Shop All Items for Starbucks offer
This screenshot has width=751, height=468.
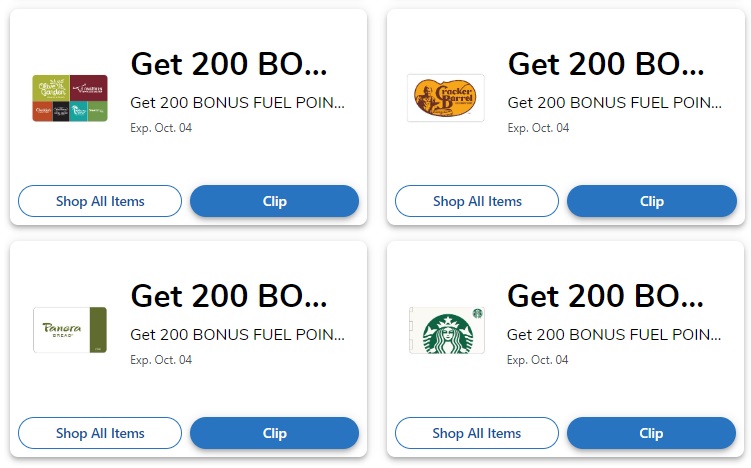pos(477,433)
